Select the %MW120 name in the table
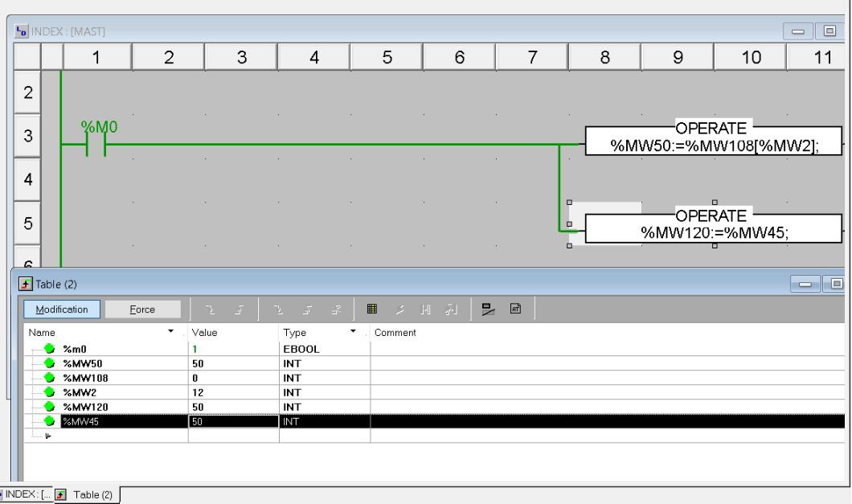 click(85, 407)
